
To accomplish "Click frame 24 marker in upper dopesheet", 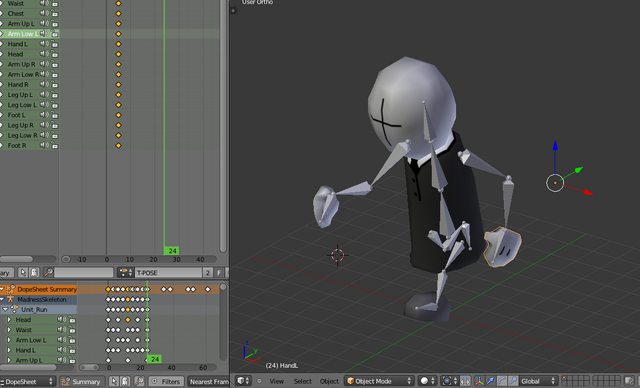I will tap(172, 251).
